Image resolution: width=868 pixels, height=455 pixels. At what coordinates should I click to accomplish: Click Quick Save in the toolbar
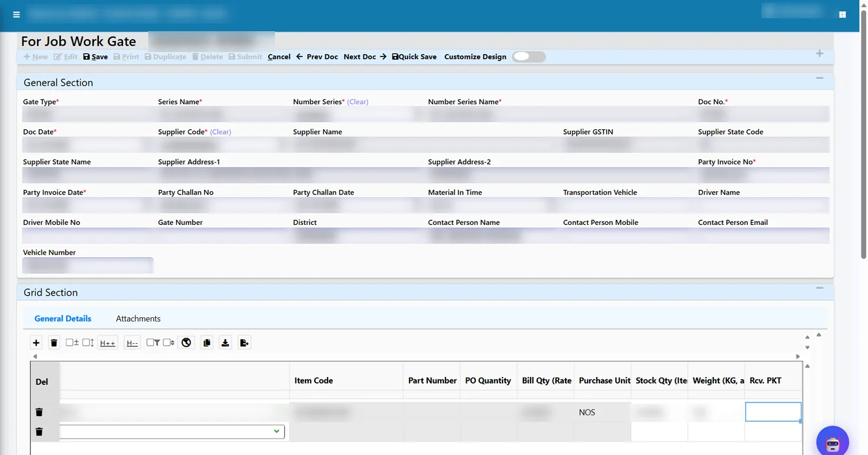click(414, 57)
